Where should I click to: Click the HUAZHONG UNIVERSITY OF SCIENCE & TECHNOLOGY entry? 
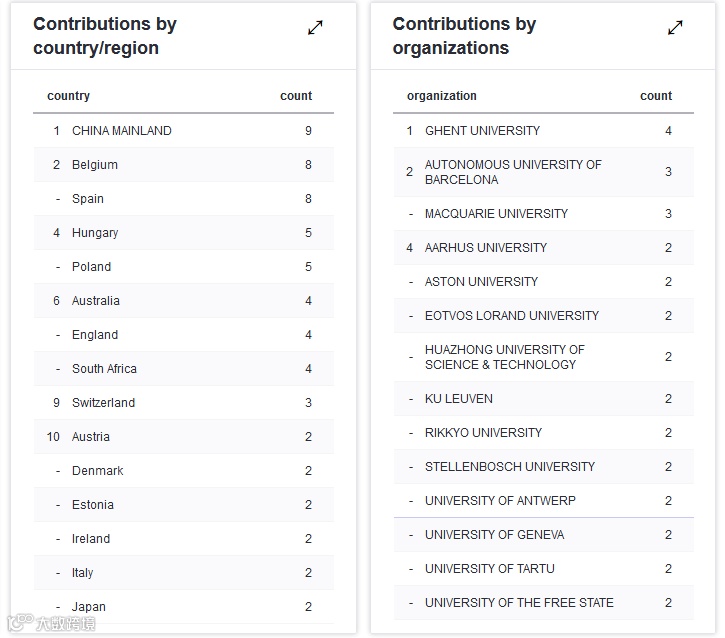point(504,357)
